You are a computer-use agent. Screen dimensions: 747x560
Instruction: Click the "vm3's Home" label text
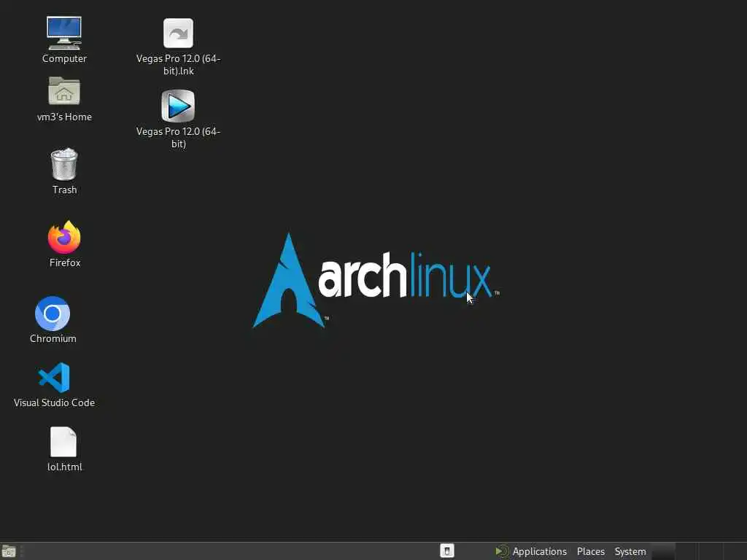[64, 117]
